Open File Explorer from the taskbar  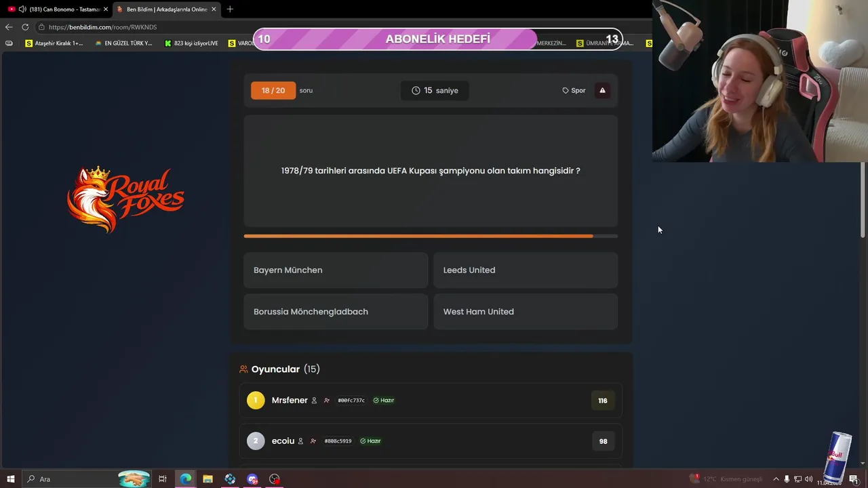[x=208, y=479]
